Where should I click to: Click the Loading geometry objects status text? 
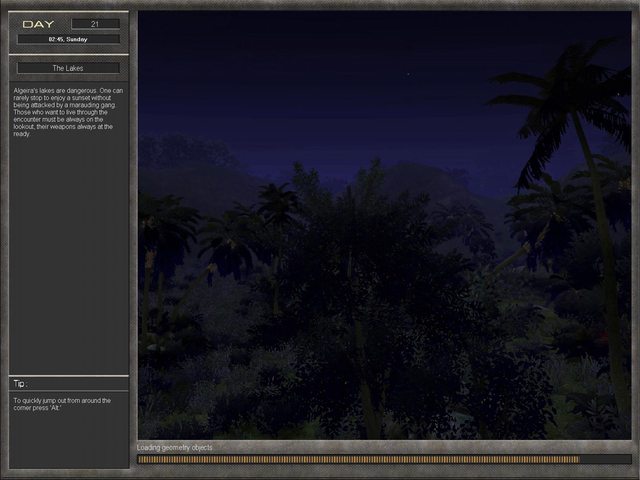[175, 448]
